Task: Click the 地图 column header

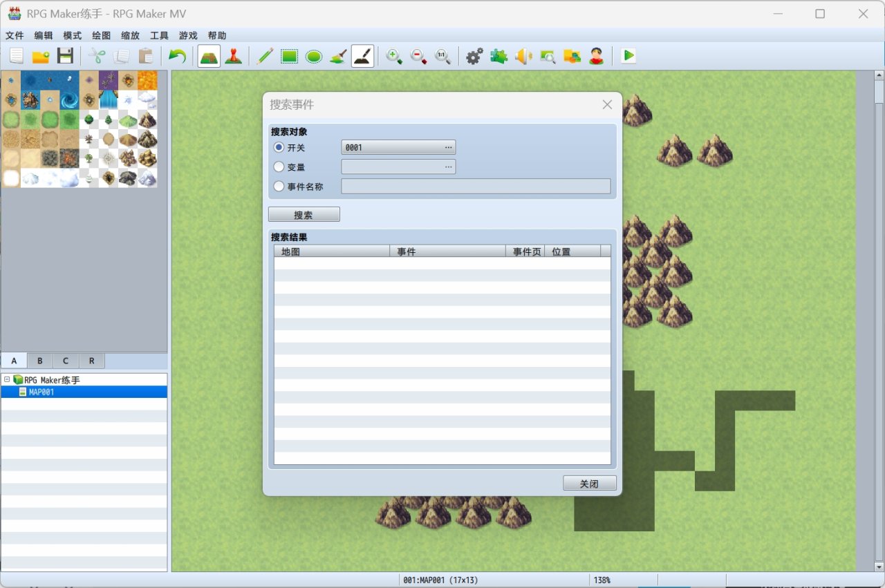Action: click(332, 252)
